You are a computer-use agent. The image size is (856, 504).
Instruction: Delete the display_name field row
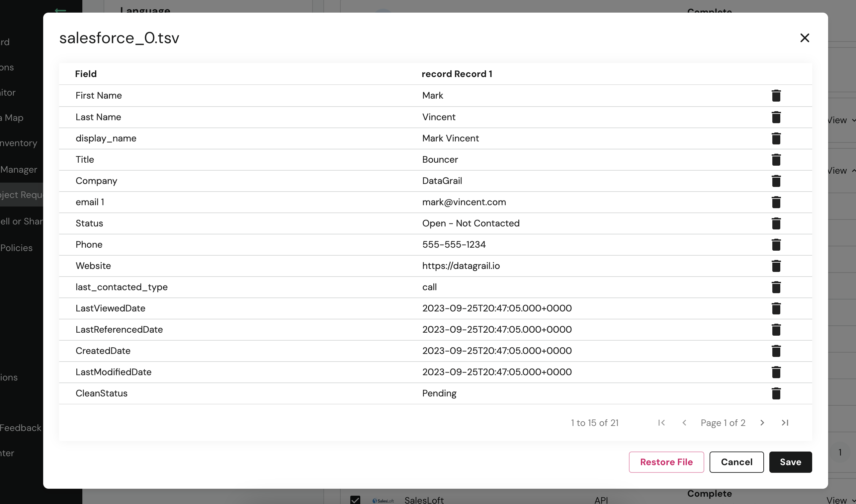point(776,138)
